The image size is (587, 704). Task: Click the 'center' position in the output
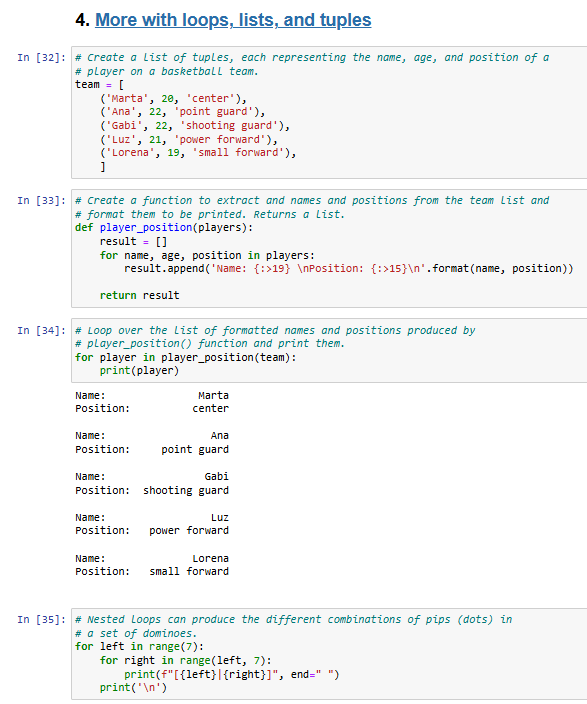pos(210,409)
